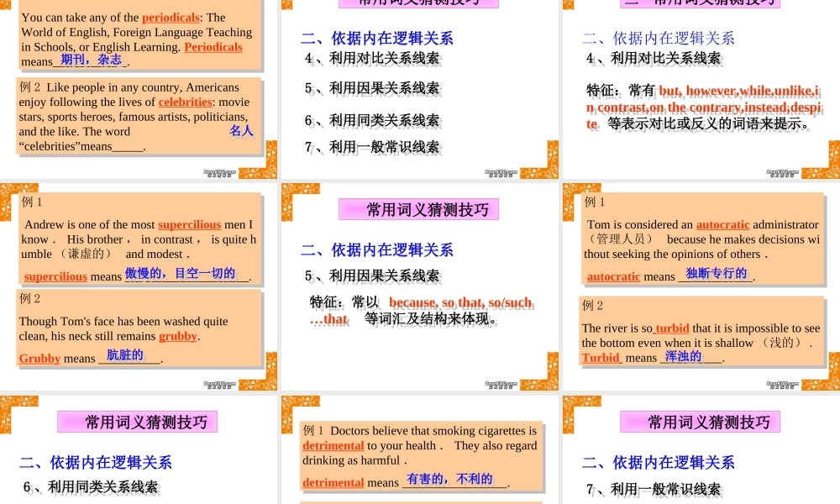The height and width of the screenshot is (504, 840).
Task: Click the "例 2" label above "Though Tom's face"
Action: 29,298
